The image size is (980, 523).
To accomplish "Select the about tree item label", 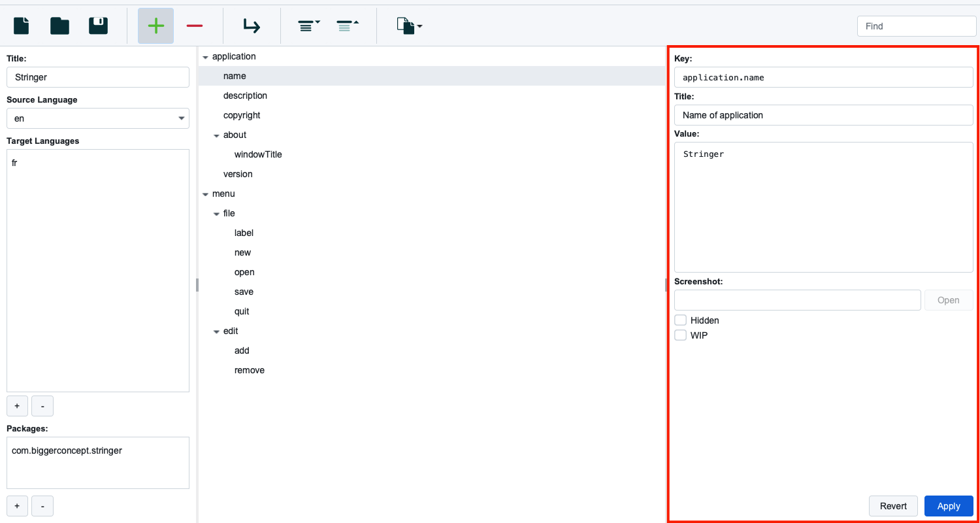I will click(x=235, y=135).
